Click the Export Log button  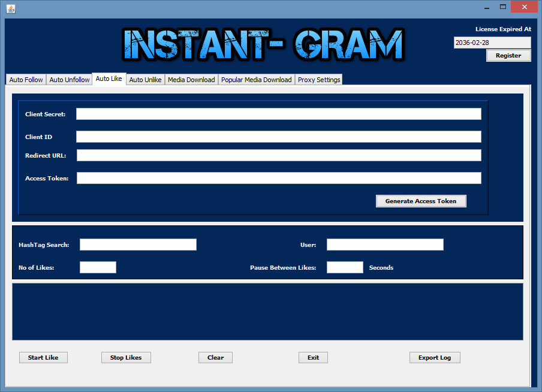point(435,357)
